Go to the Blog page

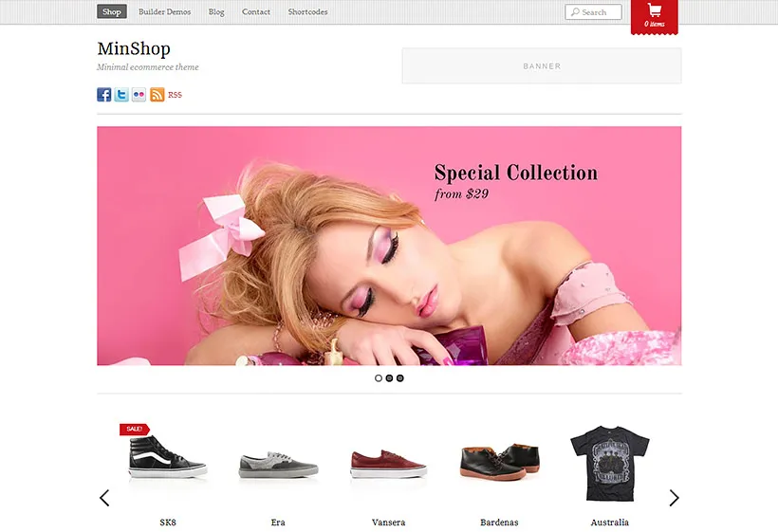[216, 11]
